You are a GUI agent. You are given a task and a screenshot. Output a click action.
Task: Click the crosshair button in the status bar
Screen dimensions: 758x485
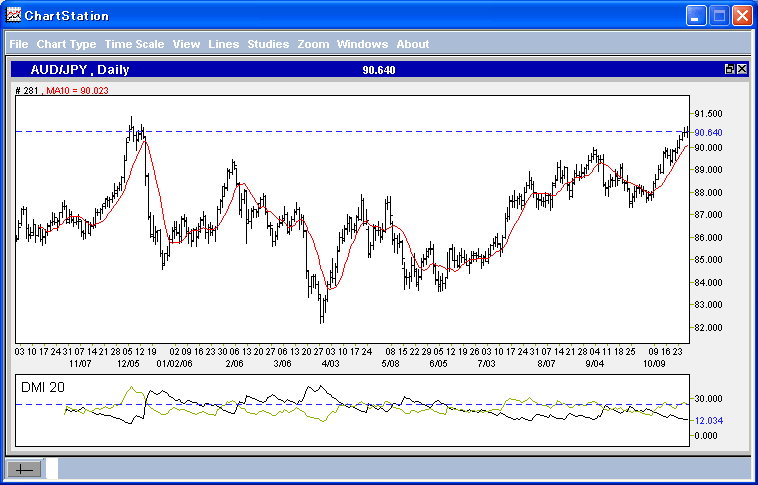pos(25,468)
